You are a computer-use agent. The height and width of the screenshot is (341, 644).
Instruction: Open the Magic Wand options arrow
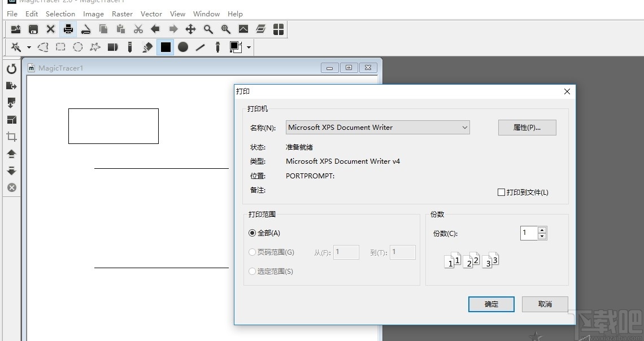[29, 47]
